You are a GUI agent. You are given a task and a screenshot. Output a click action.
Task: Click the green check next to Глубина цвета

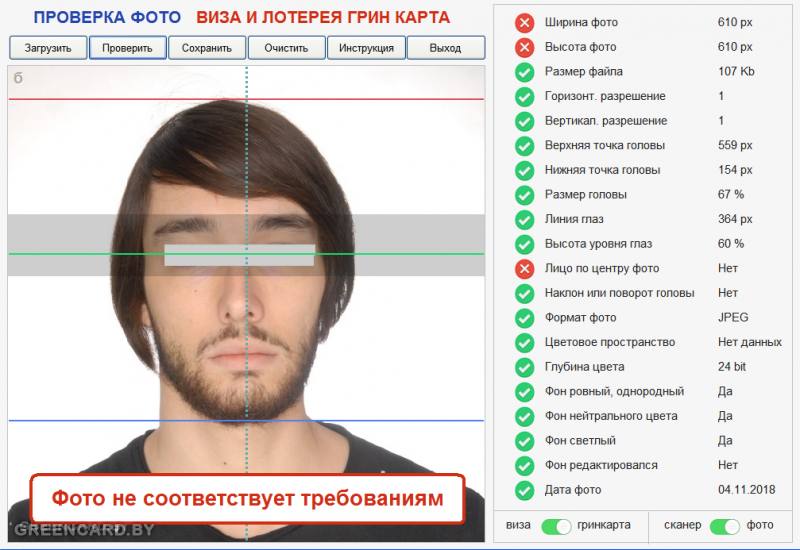524,367
